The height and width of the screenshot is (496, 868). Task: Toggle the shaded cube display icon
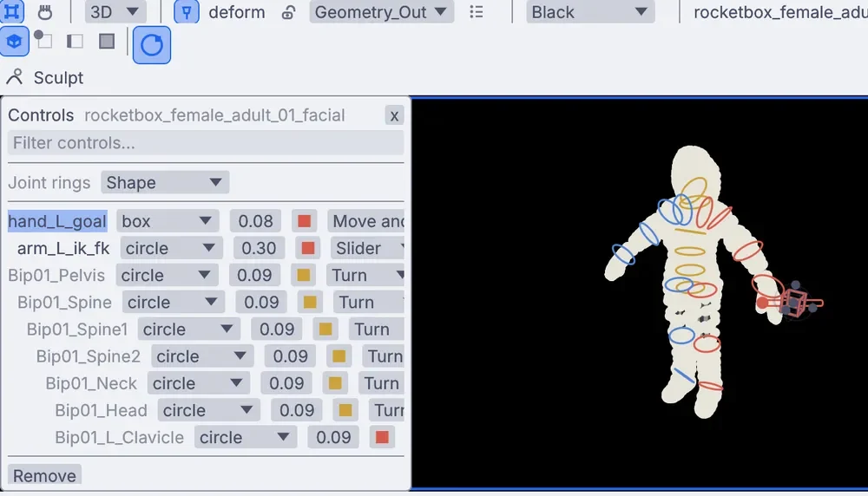(x=14, y=42)
